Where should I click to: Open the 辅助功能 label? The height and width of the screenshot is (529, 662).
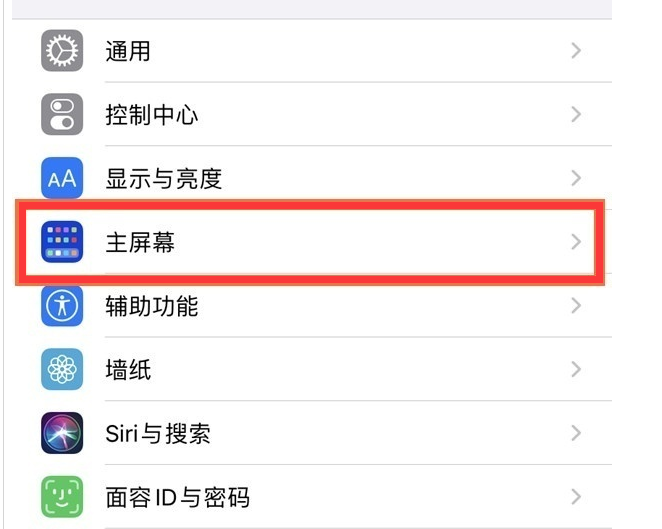pyautogui.click(x=152, y=306)
